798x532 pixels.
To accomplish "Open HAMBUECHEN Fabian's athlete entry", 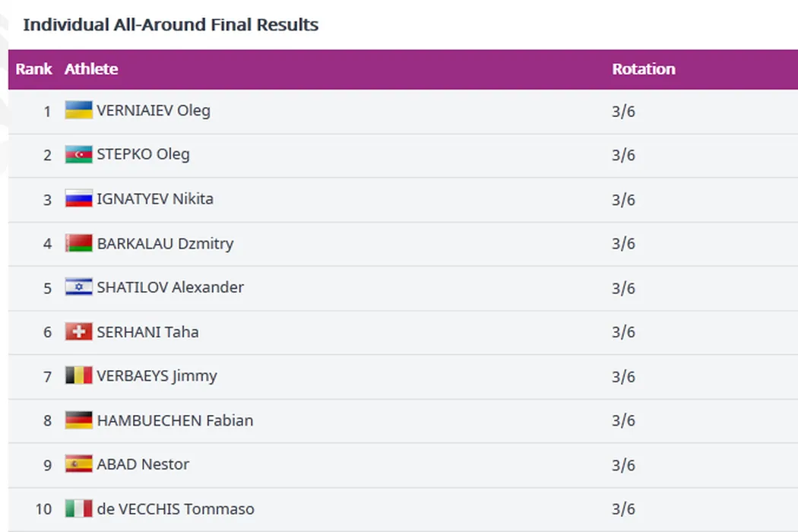I will (x=175, y=420).
